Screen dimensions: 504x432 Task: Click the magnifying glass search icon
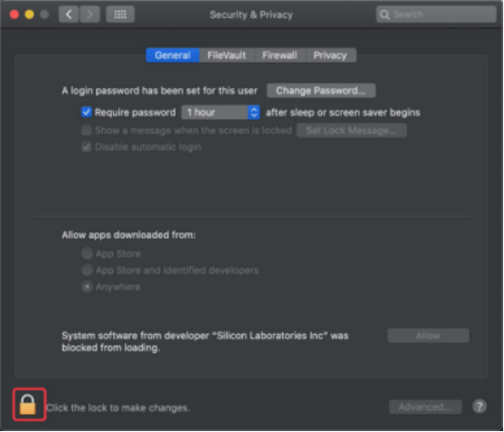384,15
